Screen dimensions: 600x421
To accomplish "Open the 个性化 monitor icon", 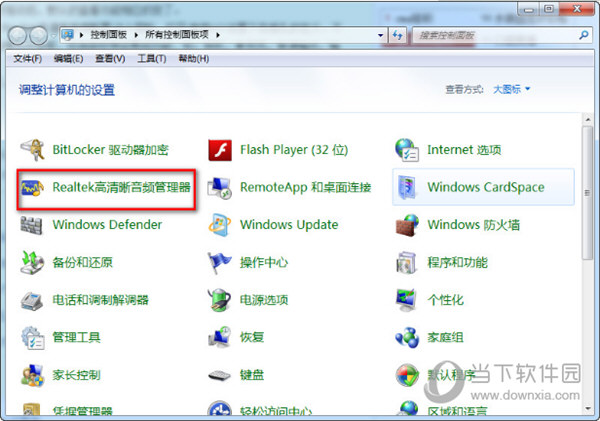I will 406,300.
